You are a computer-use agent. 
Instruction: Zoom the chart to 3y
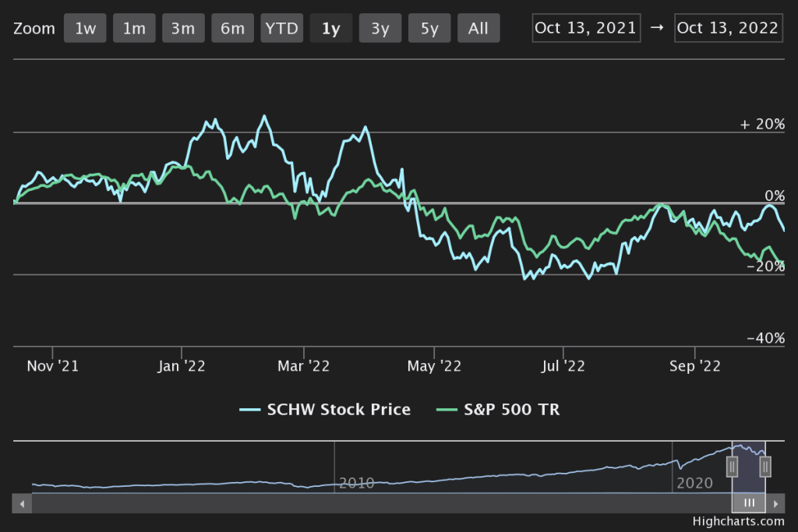click(x=380, y=29)
